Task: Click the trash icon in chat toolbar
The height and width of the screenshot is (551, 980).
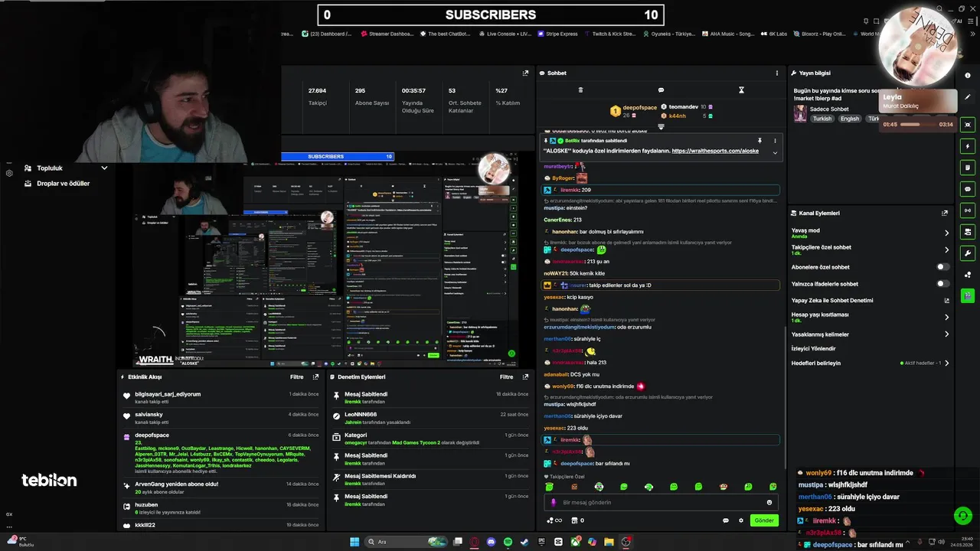Action: [x=580, y=90]
